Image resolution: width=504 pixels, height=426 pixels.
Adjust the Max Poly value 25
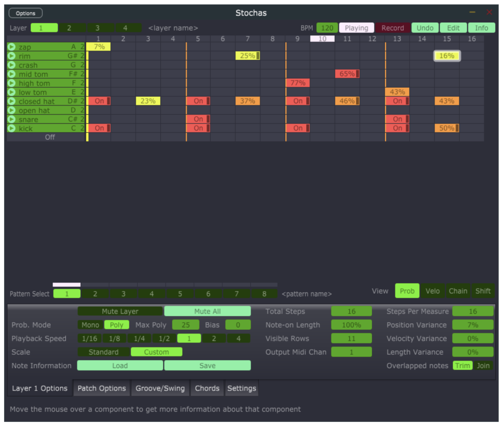186,325
